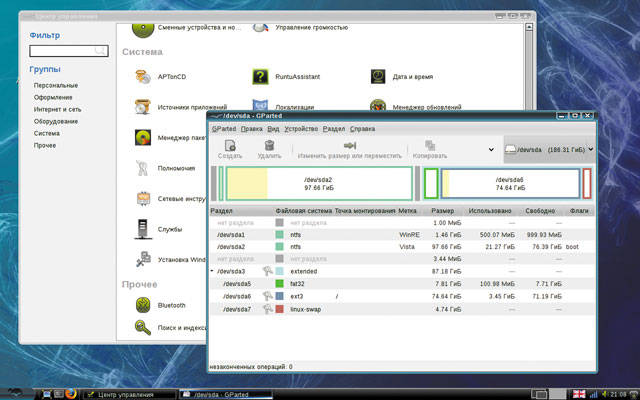Switch to /dev/sda - GParted taskbar button
Image resolution: width=640 pixels, height=400 pixels.
click(225, 394)
